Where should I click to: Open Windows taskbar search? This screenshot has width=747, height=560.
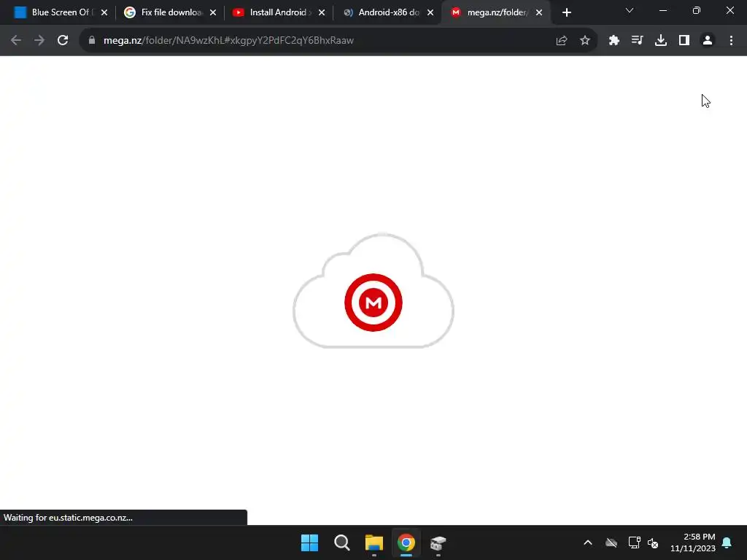click(341, 542)
